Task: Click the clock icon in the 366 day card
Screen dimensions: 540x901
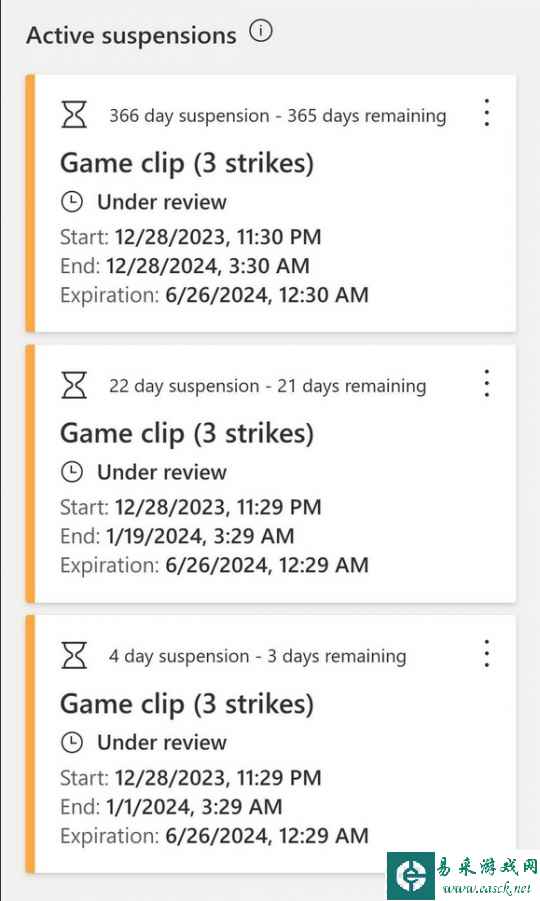Action: [72, 202]
